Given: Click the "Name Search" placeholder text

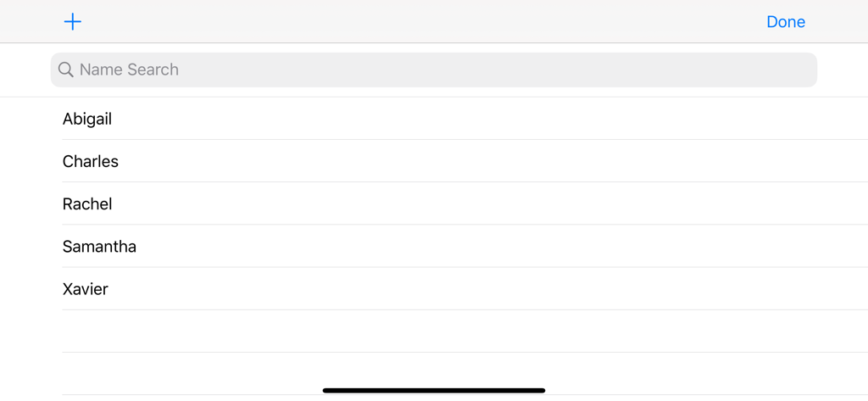Looking at the screenshot, I should click(x=129, y=70).
